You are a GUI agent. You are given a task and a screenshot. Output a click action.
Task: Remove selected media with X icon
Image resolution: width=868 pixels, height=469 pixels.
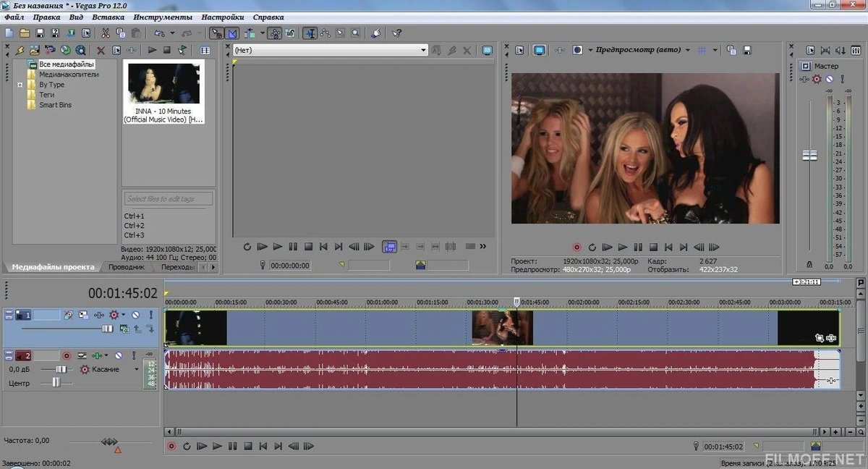(x=101, y=50)
